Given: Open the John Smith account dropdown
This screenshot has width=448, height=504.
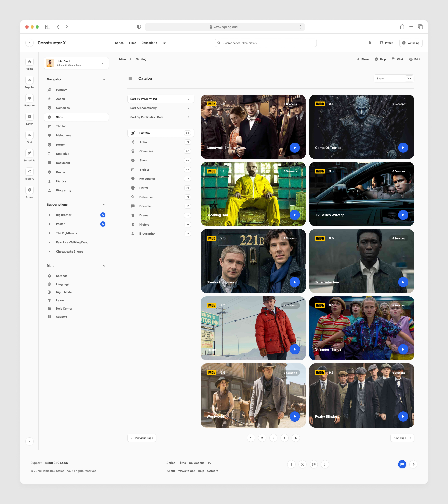Looking at the screenshot, I should point(76,63).
